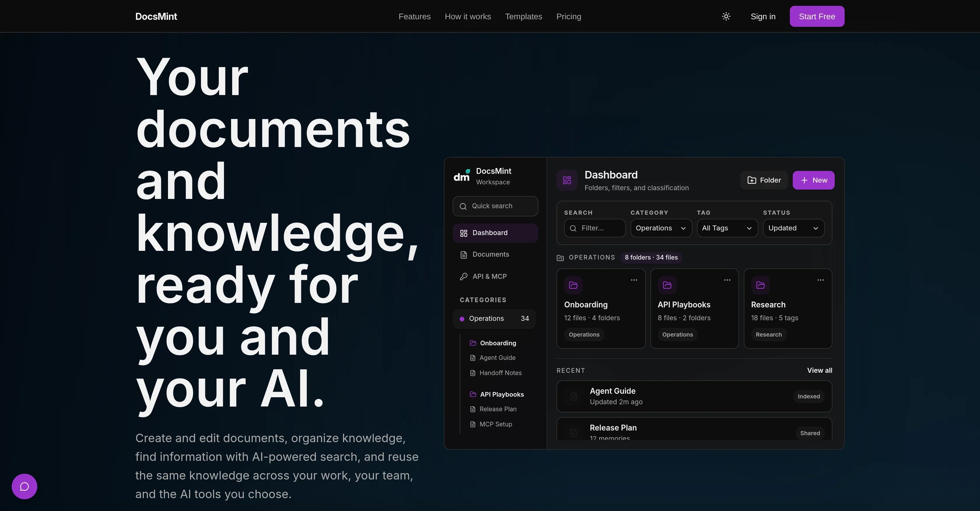
Task: Click the Operations tag on API Playbooks card
Action: pos(678,335)
